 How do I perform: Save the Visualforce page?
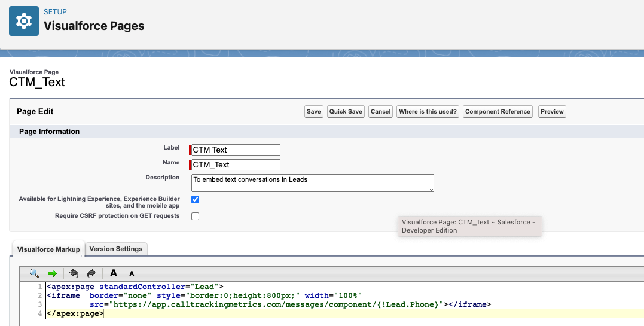(x=314, y=111)
